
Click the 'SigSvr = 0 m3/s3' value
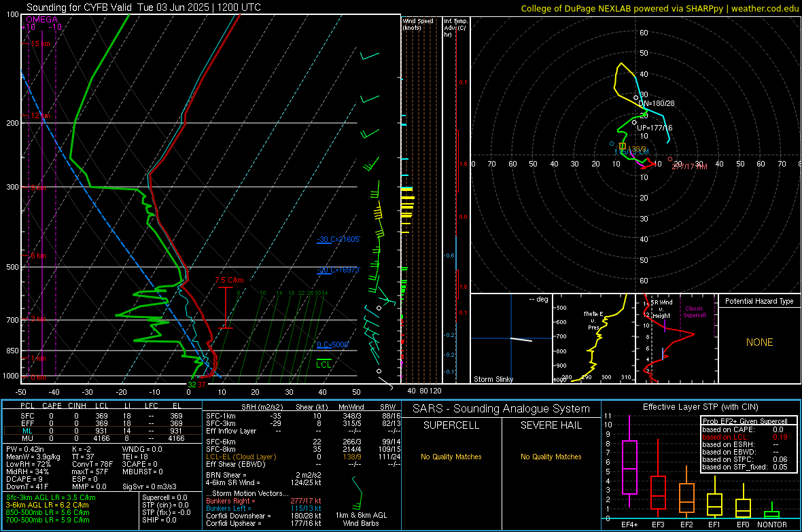(x=150, y=486)
